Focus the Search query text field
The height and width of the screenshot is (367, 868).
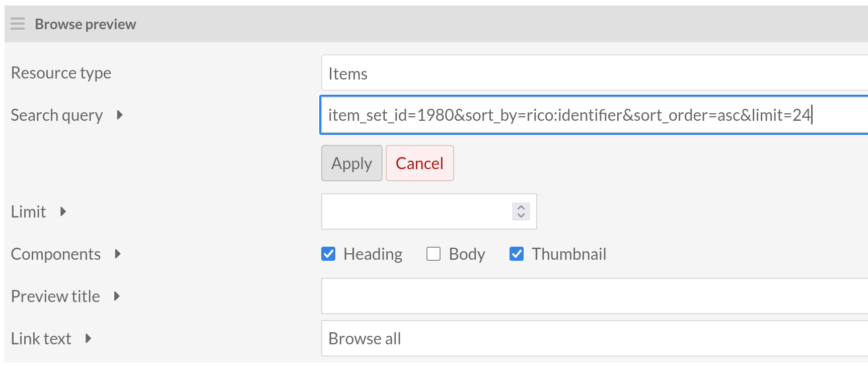[x=594, y=115]
